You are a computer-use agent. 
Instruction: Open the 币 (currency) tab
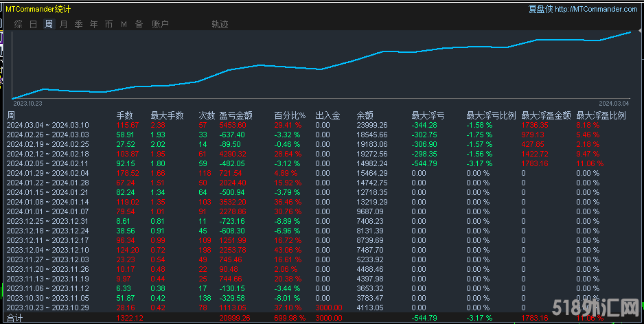pos(109,24)
